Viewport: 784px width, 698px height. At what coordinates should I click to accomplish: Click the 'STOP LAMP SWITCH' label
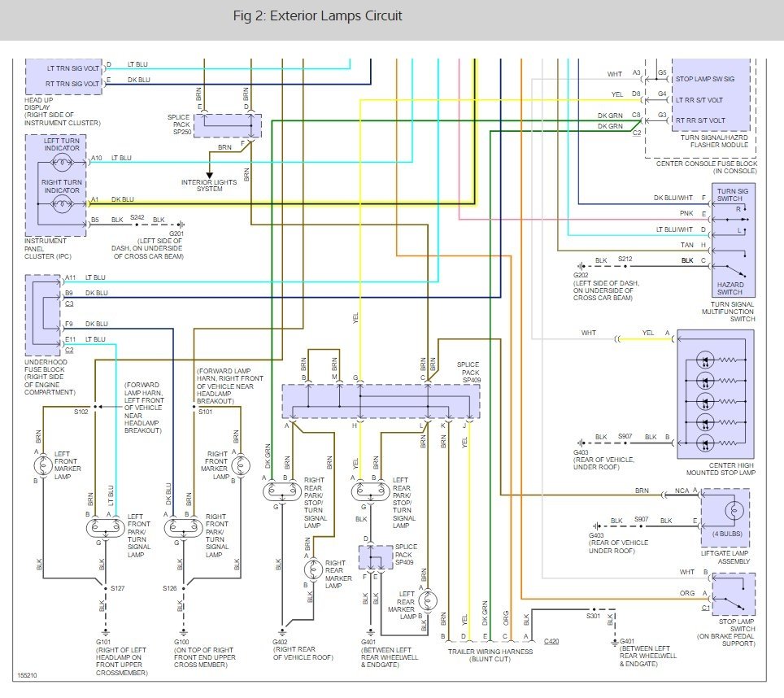(x=737, y=625)
